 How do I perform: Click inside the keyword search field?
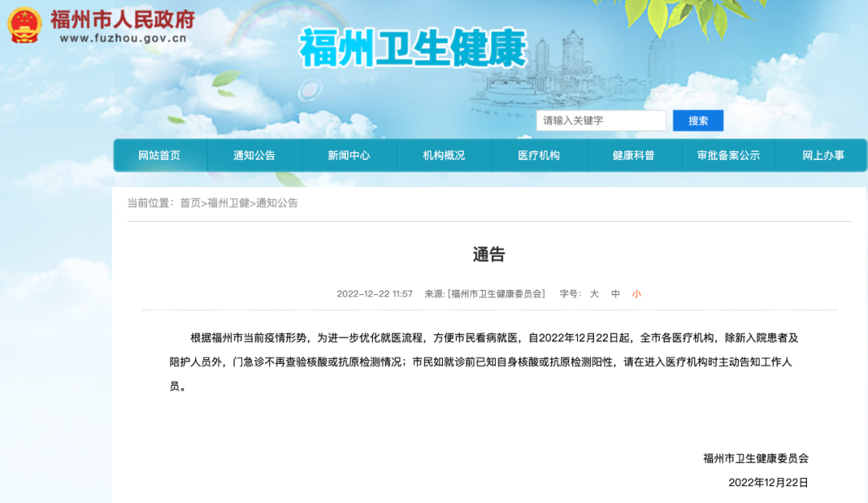601,121
